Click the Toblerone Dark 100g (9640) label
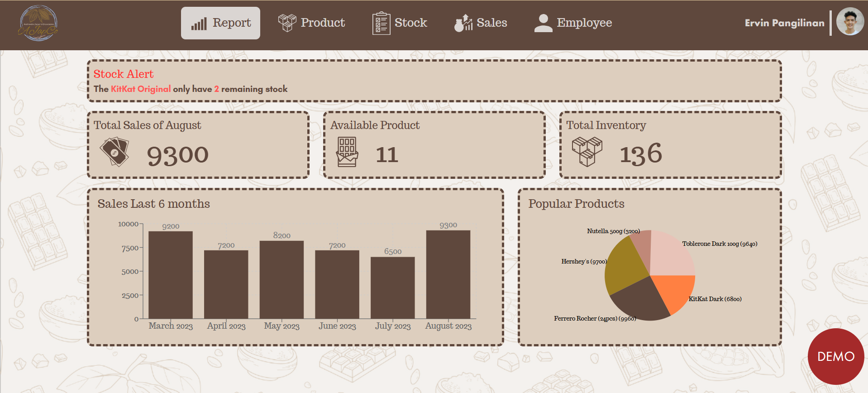Screen dimensions: 868x393 coord(720,244)
